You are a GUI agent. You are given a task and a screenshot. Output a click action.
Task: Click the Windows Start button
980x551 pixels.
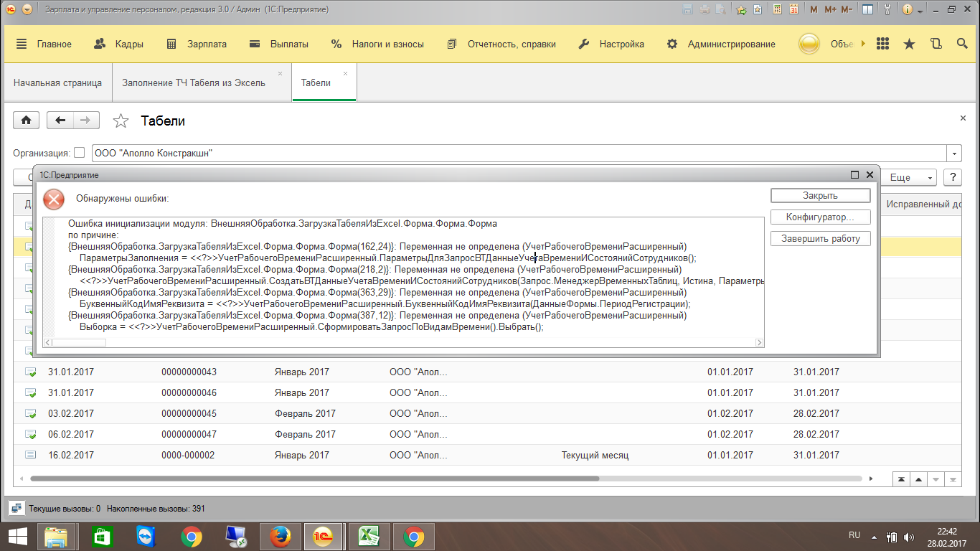(17, 536)
